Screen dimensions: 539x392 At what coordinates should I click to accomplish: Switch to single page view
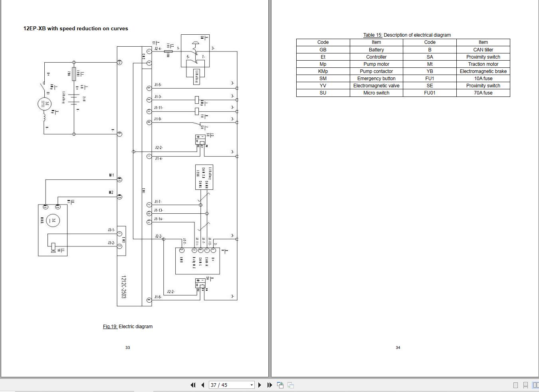(x=515, y=385)
